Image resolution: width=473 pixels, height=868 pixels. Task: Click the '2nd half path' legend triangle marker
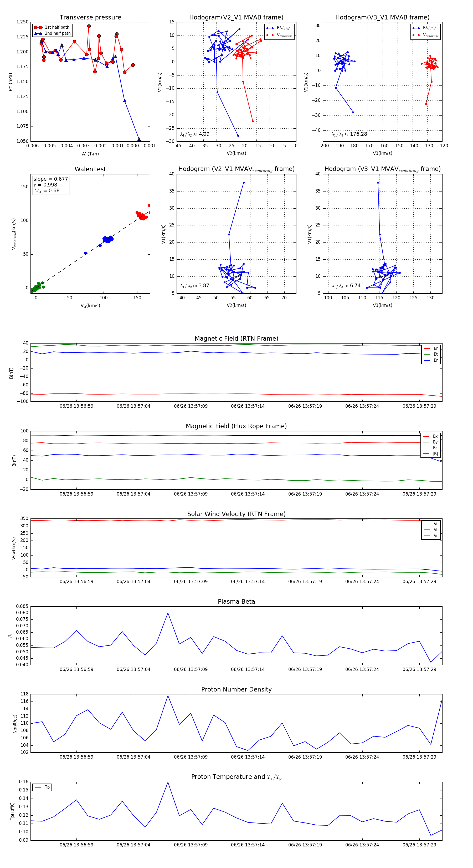click(38, 33)
